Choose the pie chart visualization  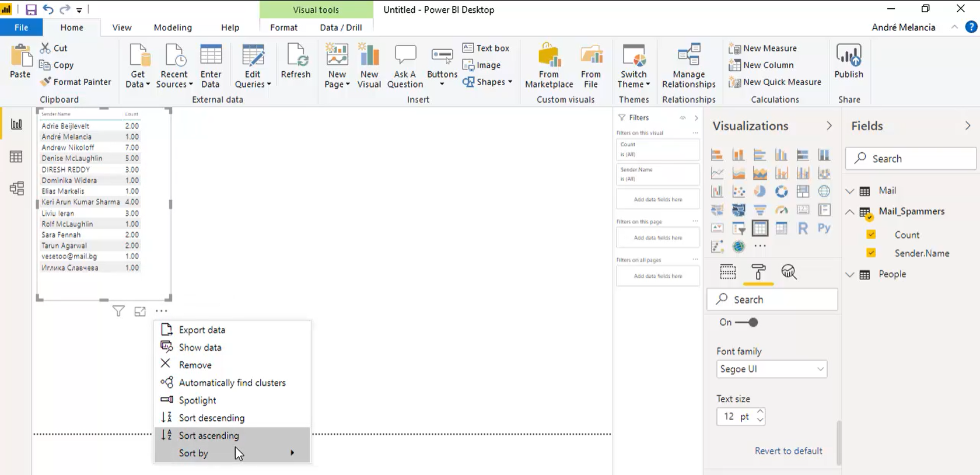point(759,191)
